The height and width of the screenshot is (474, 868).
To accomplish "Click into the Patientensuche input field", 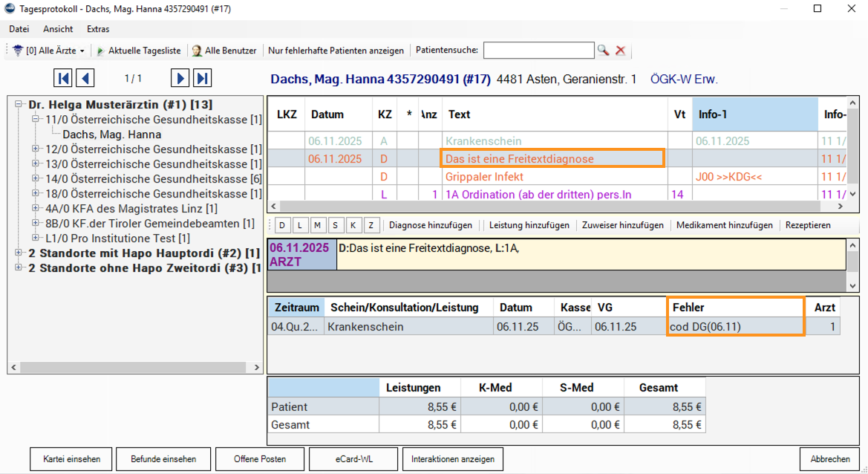I will (x=538, y=51).
